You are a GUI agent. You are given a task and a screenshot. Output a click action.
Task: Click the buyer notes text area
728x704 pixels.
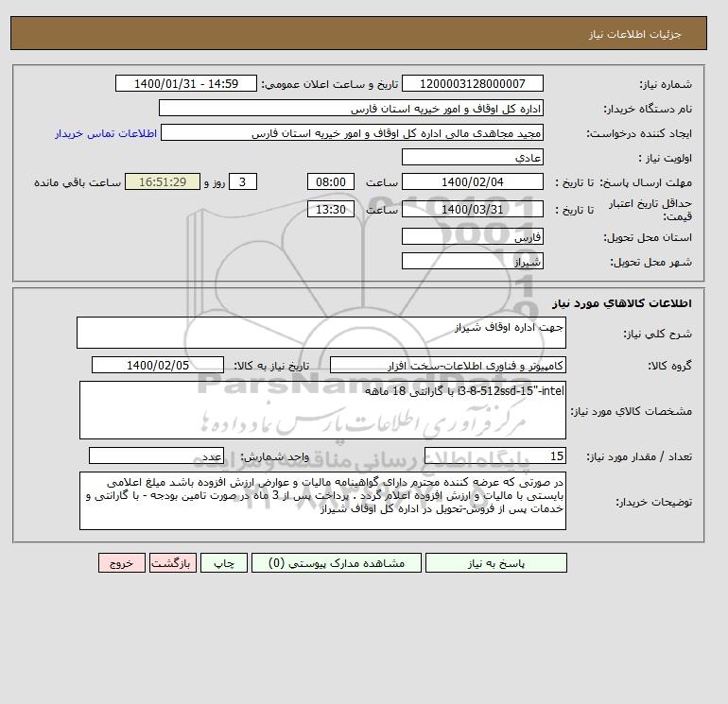(322, 501)
